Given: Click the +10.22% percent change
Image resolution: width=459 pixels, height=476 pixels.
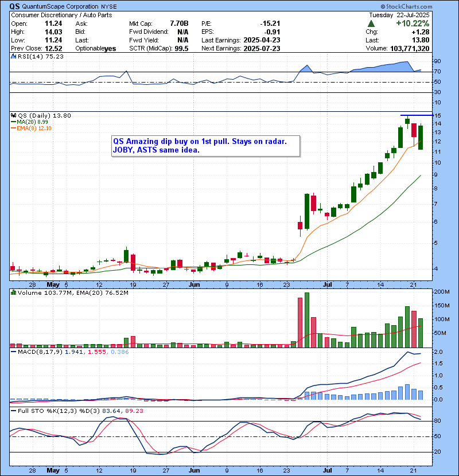Looking at the screenshot, I should click(413, 24).
